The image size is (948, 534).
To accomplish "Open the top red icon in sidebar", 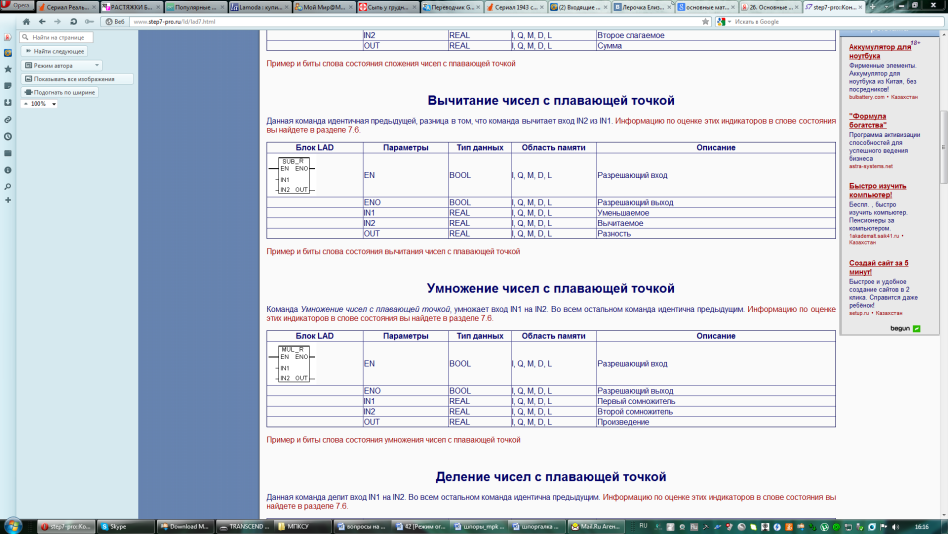I will 8,37.
